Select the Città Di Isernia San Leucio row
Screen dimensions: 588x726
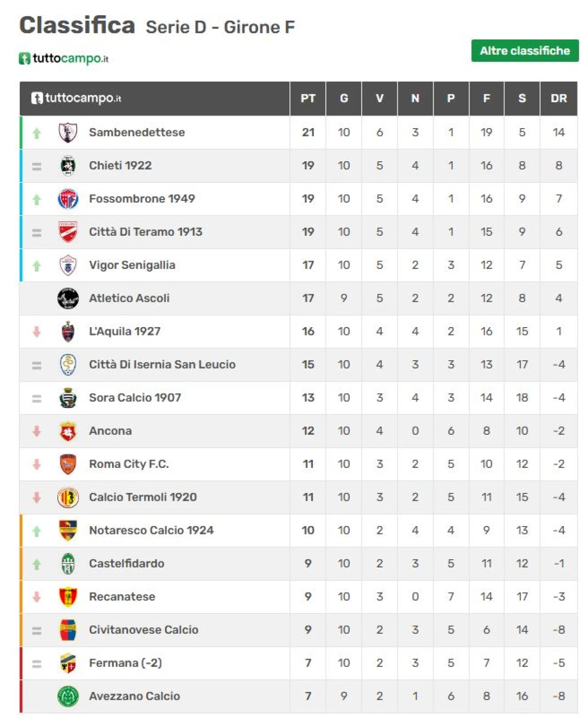[299, 365]
